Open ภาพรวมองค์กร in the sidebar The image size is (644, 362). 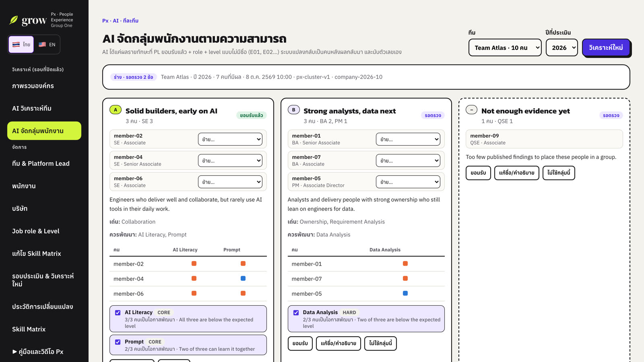pos(44,86)
